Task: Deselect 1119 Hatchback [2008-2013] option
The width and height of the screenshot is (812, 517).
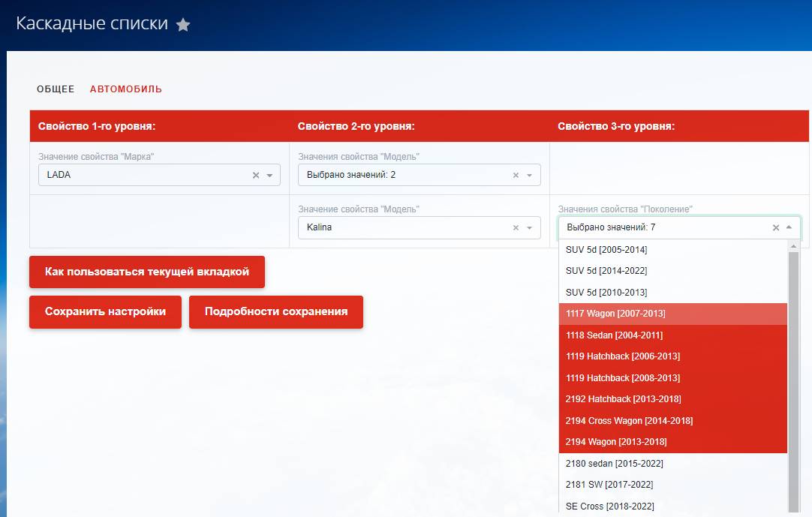Action: [673, 378]
